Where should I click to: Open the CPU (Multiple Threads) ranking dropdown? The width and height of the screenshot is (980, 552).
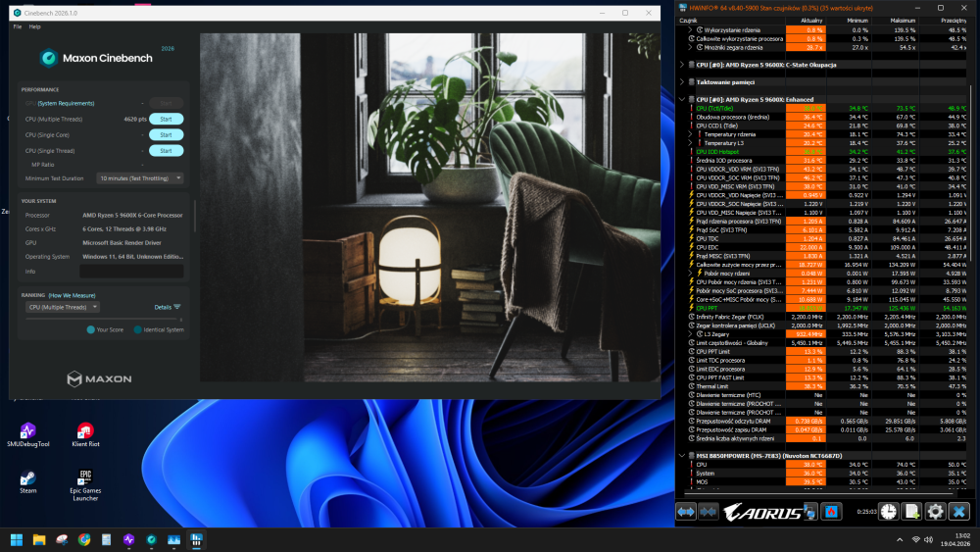pos(63,307)
